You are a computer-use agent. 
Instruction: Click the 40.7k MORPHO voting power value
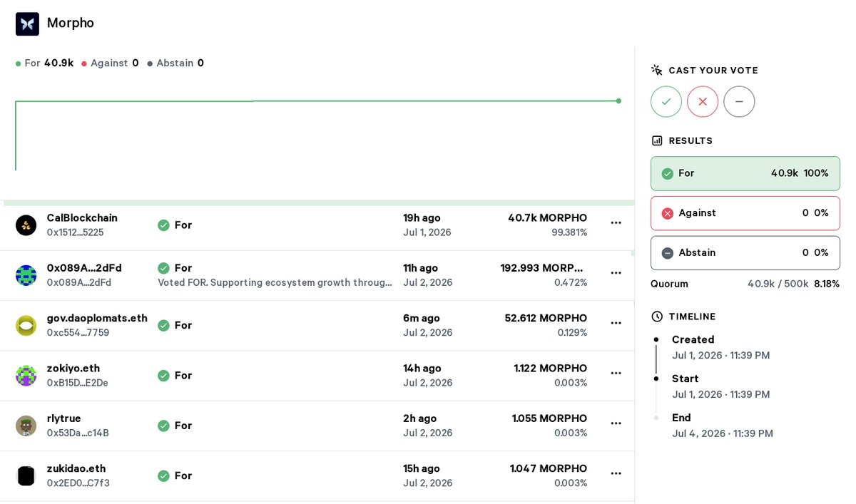[548, 218]
